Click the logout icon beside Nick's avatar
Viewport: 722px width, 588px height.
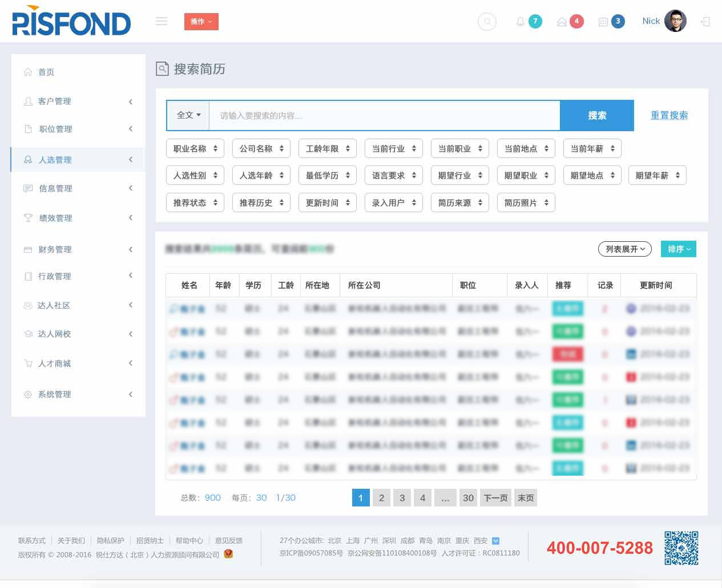(x=705, y=22)
